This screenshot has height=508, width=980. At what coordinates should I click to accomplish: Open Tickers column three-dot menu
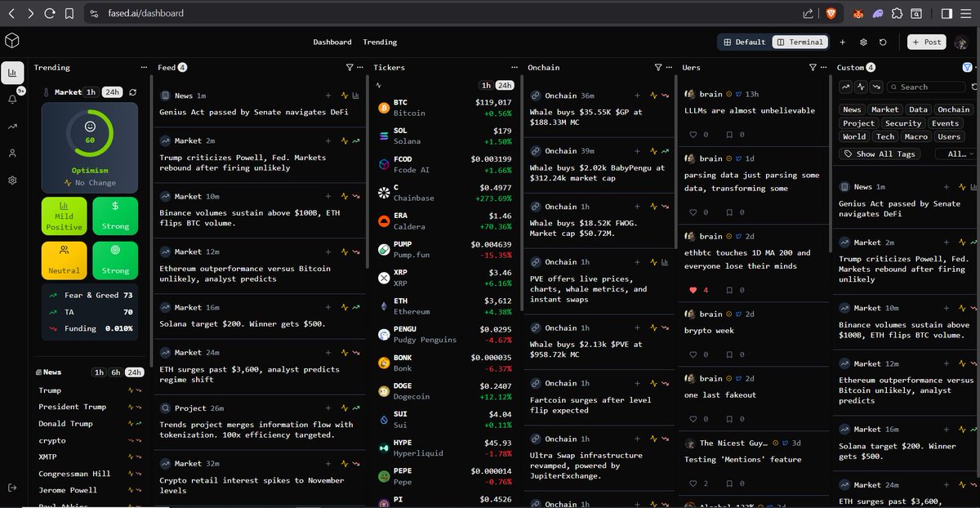point(514,67)
